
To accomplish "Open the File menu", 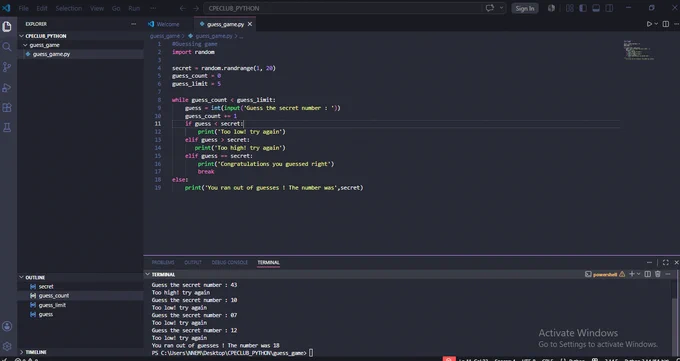I will click(23, 8).
